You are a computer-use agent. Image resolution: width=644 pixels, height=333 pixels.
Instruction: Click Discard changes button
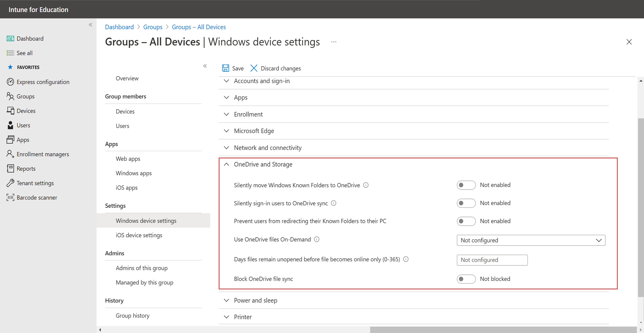click(x=275, y=68)
